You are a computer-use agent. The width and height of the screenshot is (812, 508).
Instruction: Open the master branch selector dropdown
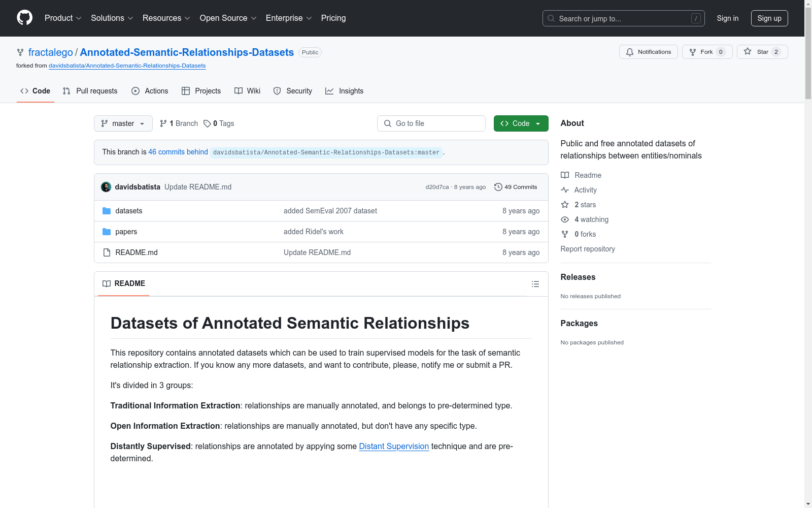coord(123,123)
